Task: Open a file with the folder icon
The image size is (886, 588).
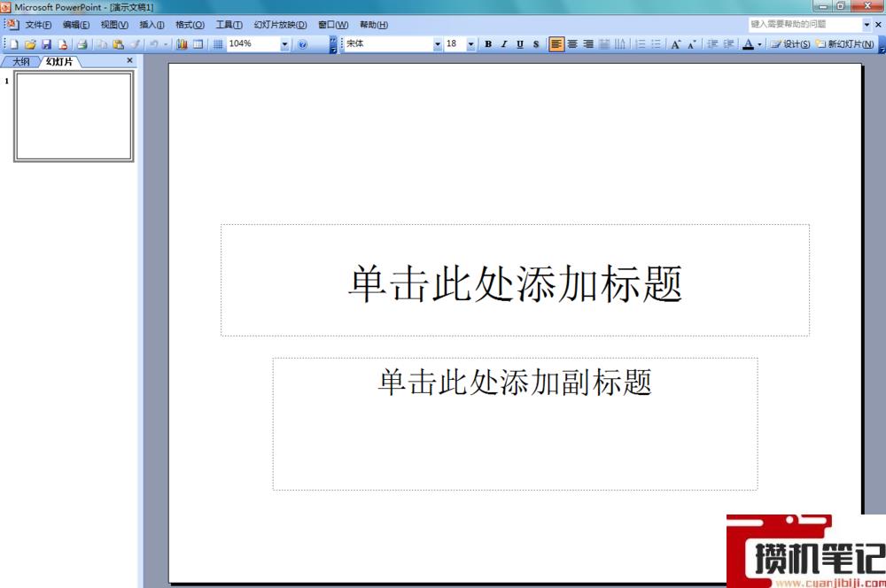Action: [x=30, y=44]
